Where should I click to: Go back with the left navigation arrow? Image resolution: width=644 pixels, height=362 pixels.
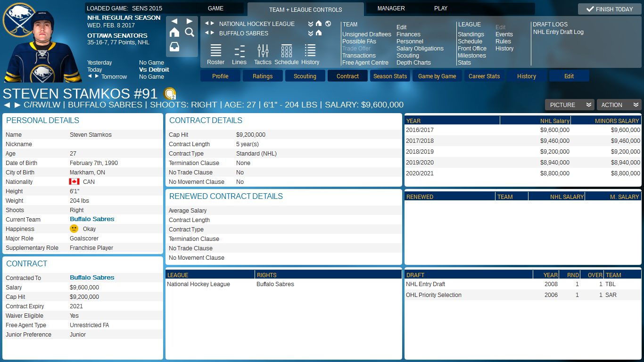point(174,21)
